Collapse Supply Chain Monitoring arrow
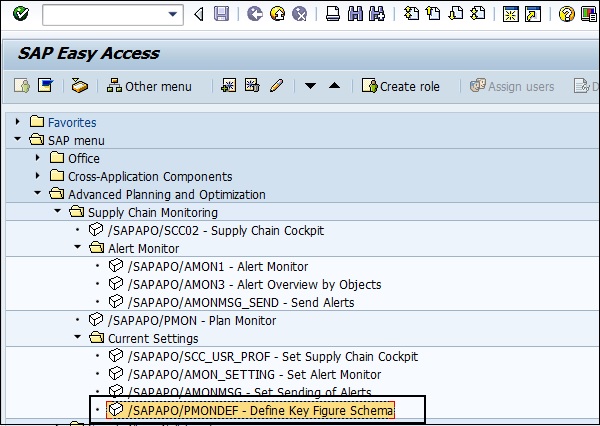This screenshot has width=600, height=426. pyautogui.click(x=58, y=211)
